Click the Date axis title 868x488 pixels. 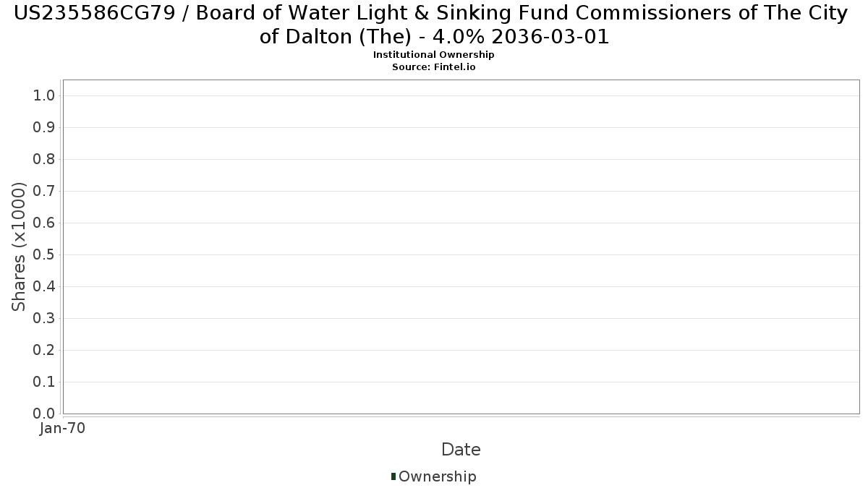point(461,450)
